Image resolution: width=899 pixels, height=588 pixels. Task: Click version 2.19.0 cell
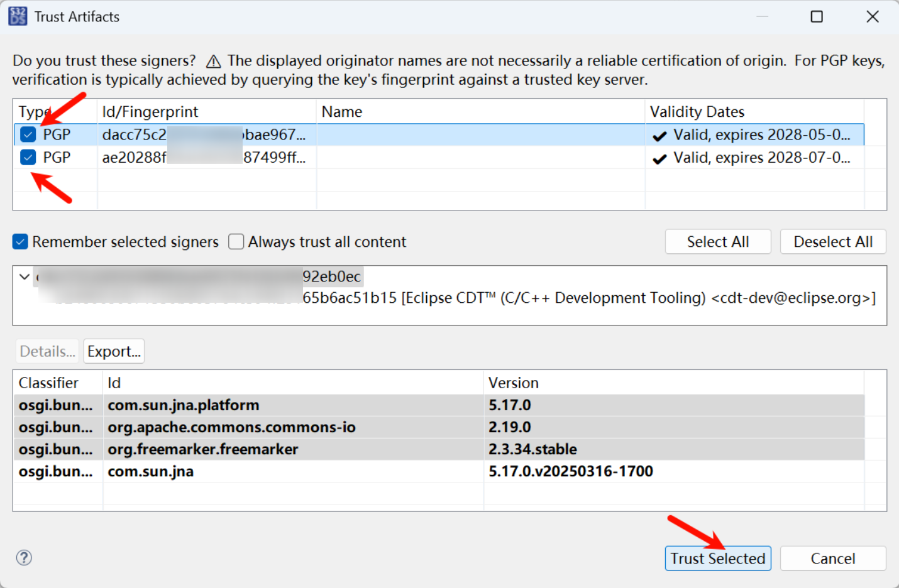(674, 427)
